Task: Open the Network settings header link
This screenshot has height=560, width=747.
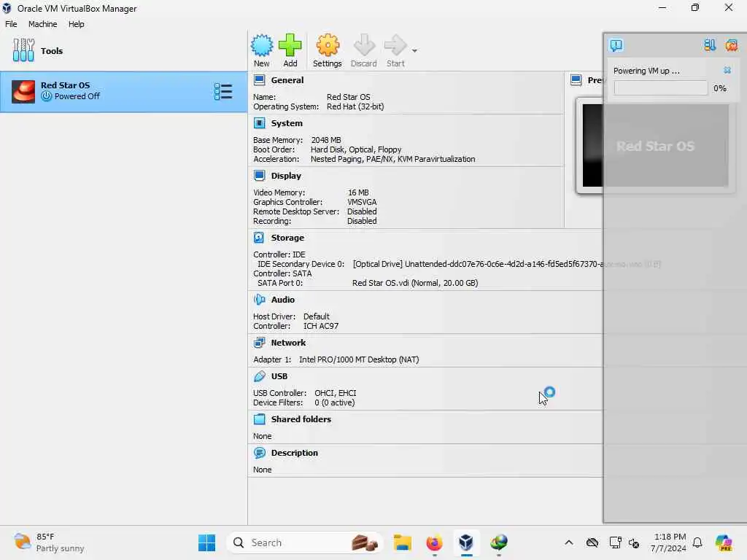Action: click(288, 343)
